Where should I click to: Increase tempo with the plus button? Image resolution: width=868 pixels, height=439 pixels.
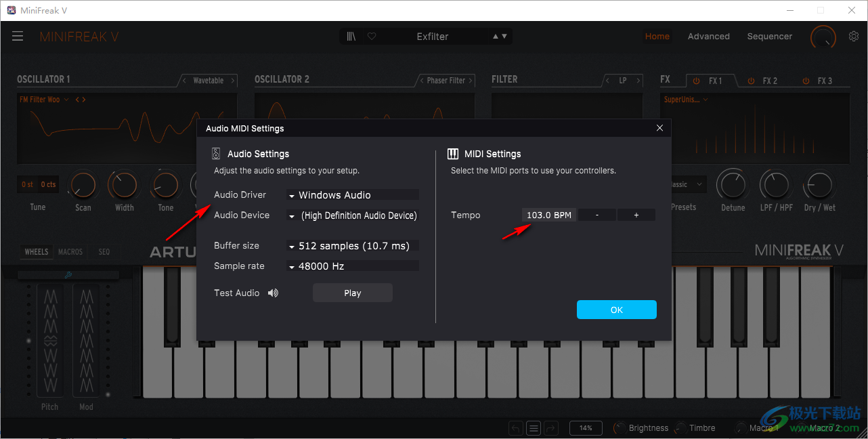(636, 215)
